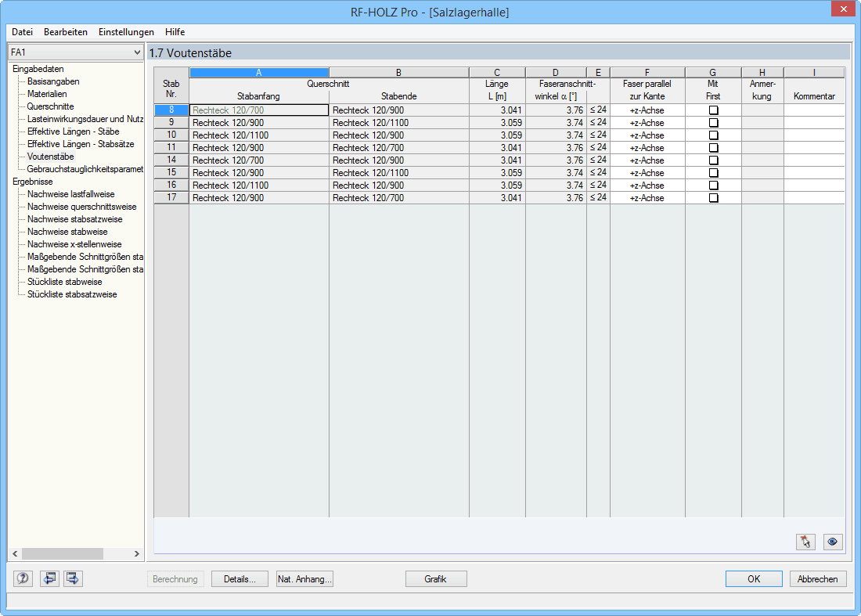Confirm with the OK button
861x616 pixels.
(754, 578)
